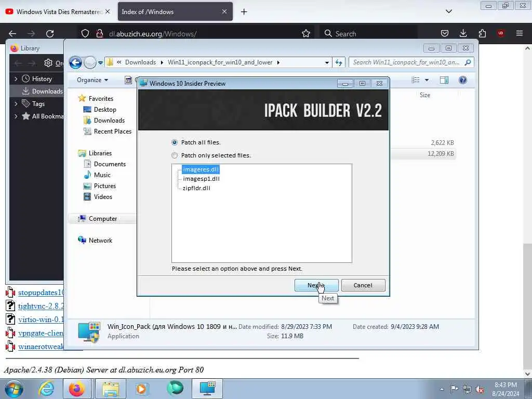
Task: Click the Size column header
Action: click(x=425, y=95)
